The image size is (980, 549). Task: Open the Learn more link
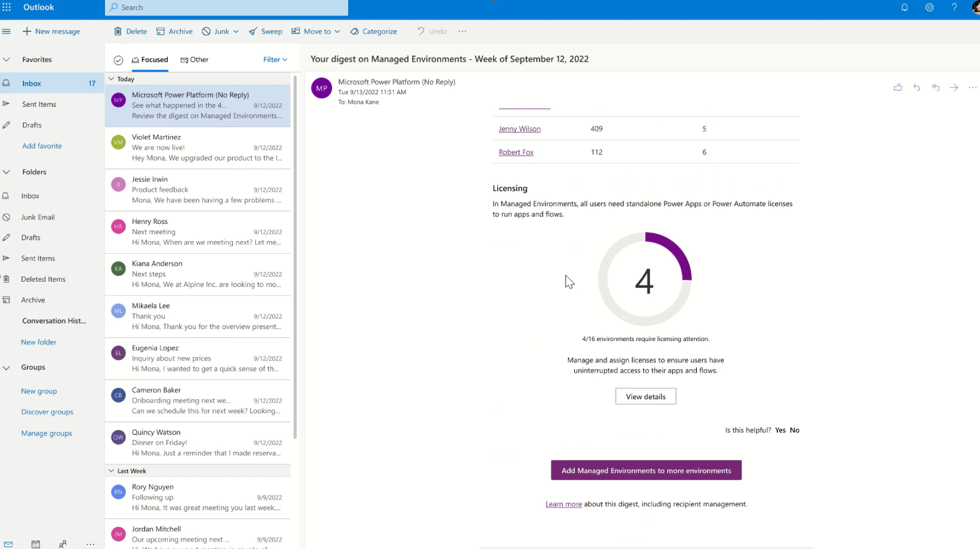point(563,504)
